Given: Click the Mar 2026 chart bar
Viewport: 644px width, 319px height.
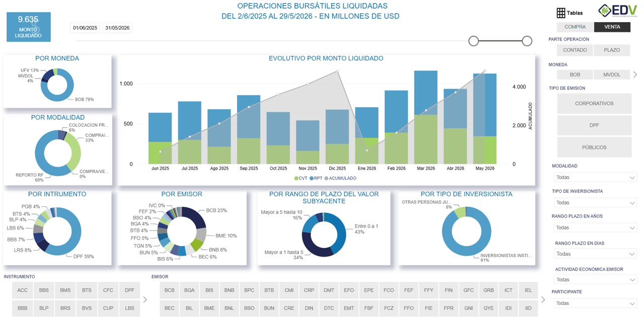Looking at the screenshot, I should [x=426, y=117].
